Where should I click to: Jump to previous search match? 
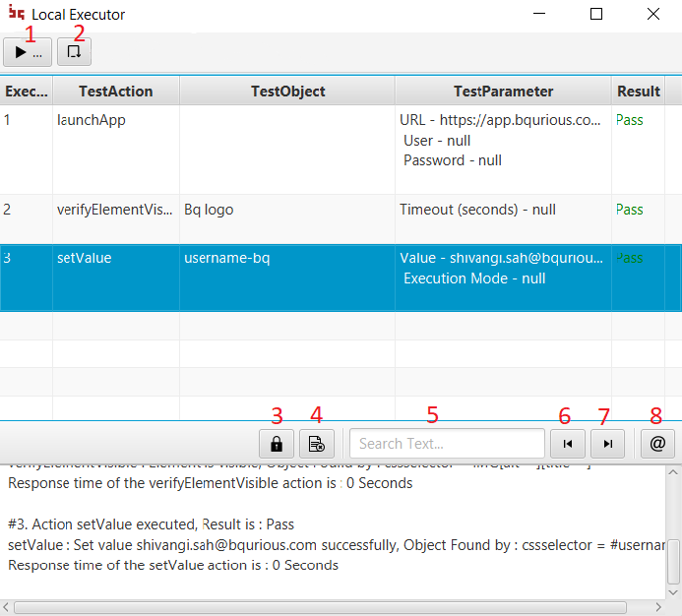[568, 444]
